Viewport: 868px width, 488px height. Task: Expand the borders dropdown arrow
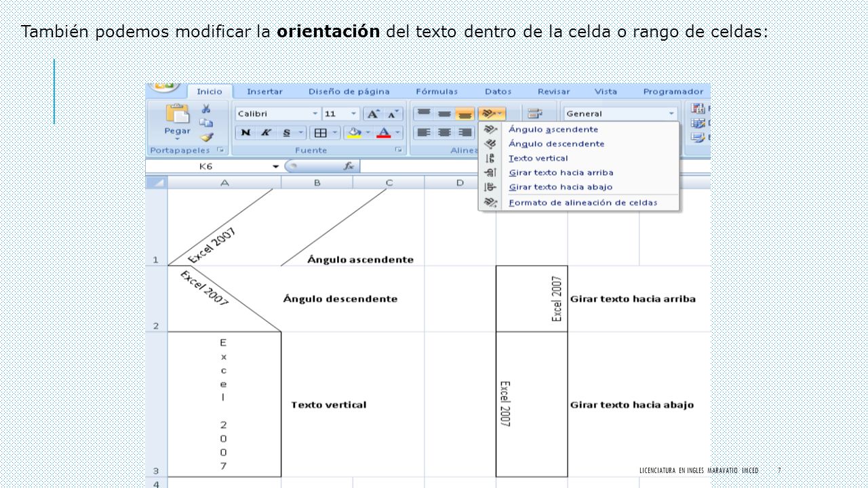click(x=335, y=133)
